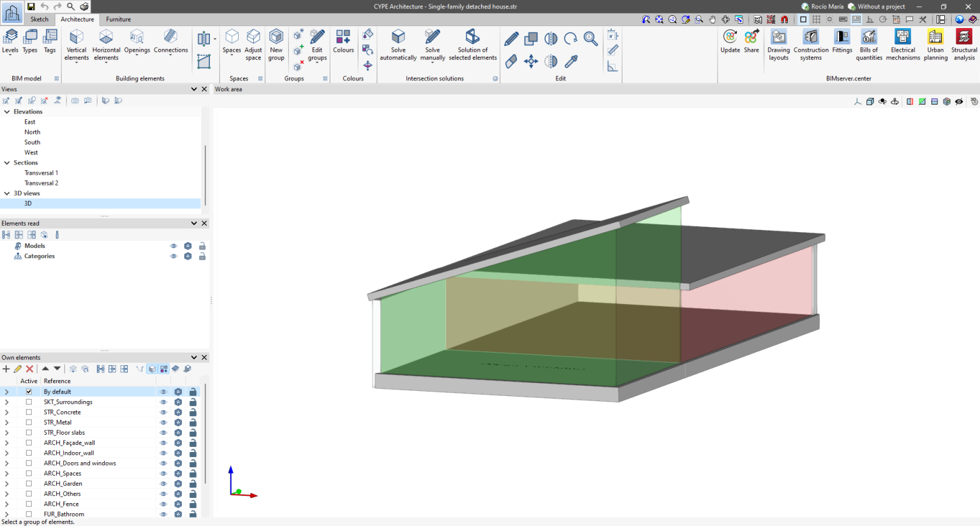Click the Share button
The image size is (980, 526).
pyautogui.click(x=752, y=43)
